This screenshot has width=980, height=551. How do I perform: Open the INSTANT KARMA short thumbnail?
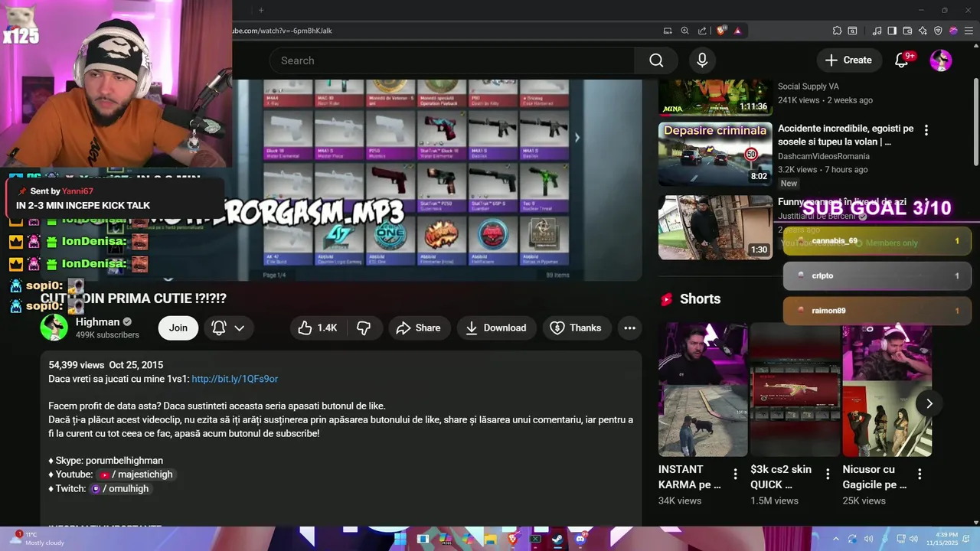click(703, 390)
